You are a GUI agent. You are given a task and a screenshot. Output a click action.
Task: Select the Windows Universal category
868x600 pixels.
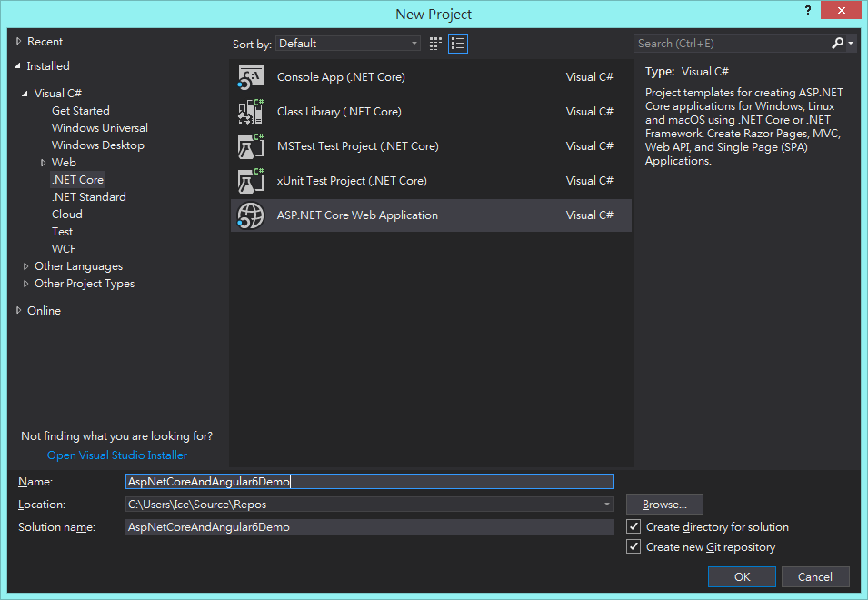100,128
